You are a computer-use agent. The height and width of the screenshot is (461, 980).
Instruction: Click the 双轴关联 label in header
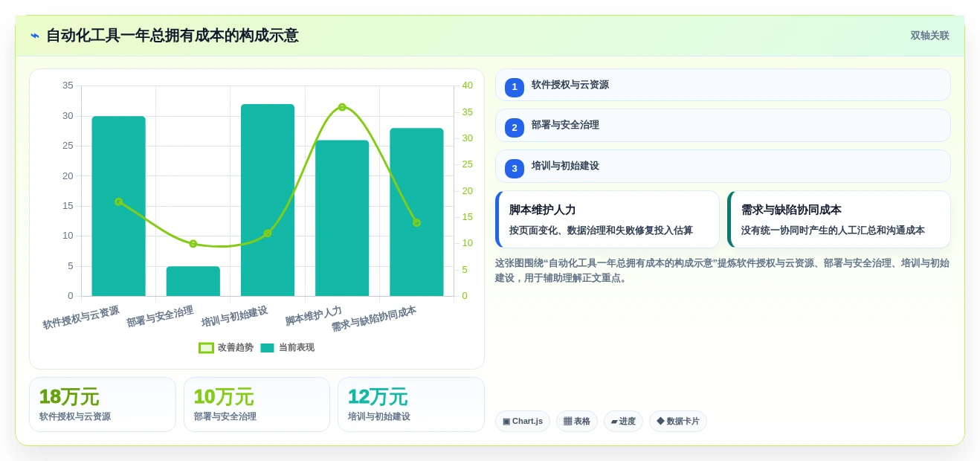click(929, 36)
